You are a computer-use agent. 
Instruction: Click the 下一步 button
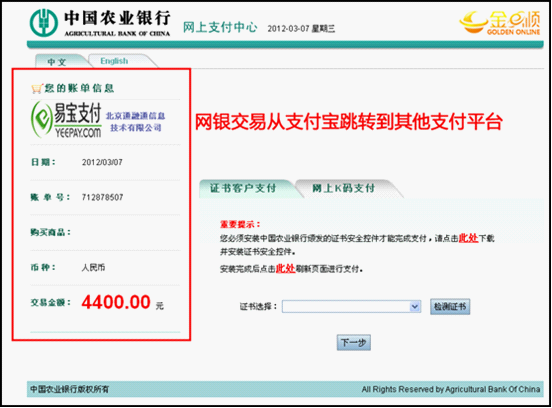pyautogui.click(x=354, y=343)
